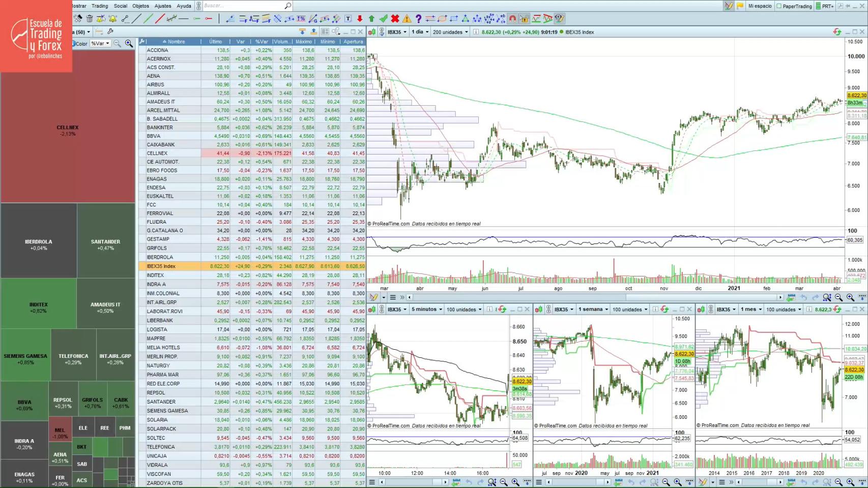Toggle the magnet snap mode
Image resolution: width=868 pixels, height=488 pixels.
512,19
